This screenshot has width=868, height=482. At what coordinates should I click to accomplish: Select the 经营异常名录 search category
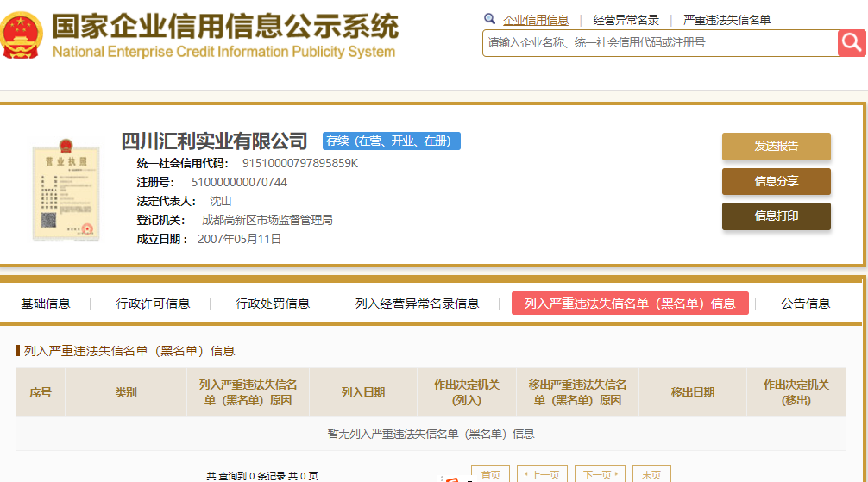[x=626, y=21]
